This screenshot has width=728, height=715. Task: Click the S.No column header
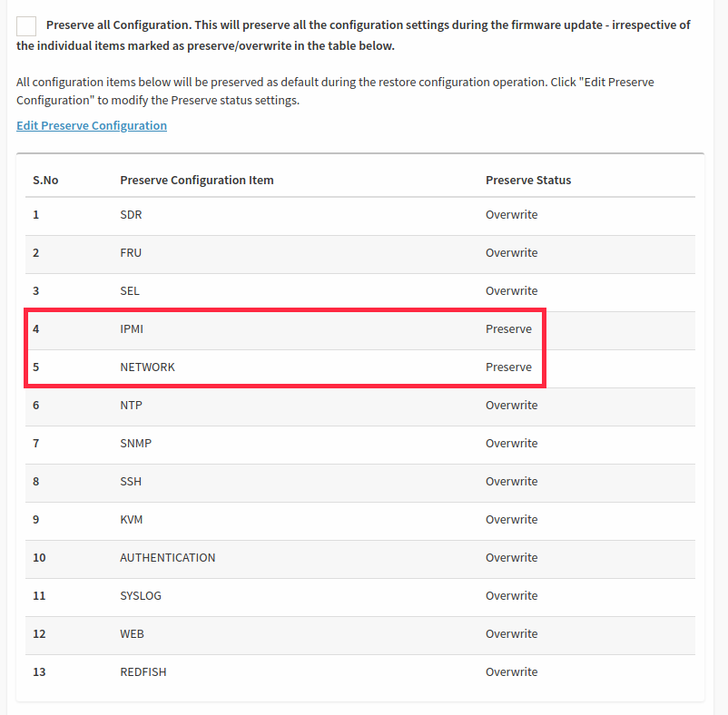pyautogui.click(x=45, y=180)
